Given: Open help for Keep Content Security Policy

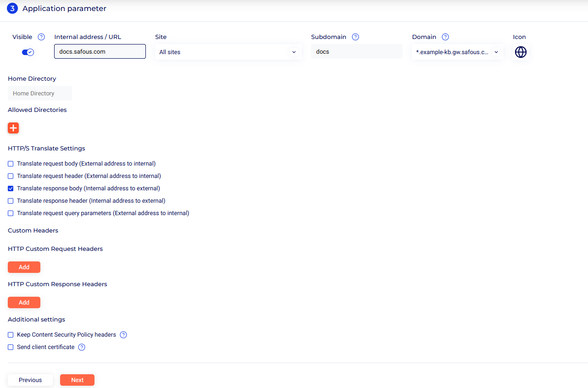Looking at the screenshot, I should (x=123, y=335).
